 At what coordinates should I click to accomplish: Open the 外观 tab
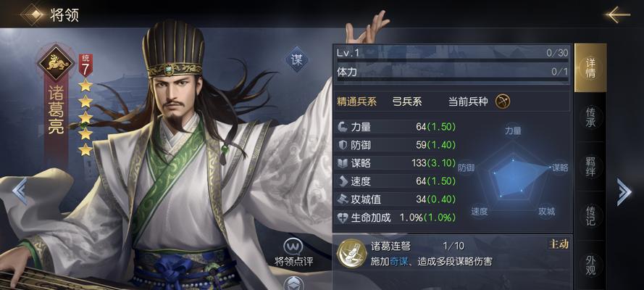click(x=590, y=265)
